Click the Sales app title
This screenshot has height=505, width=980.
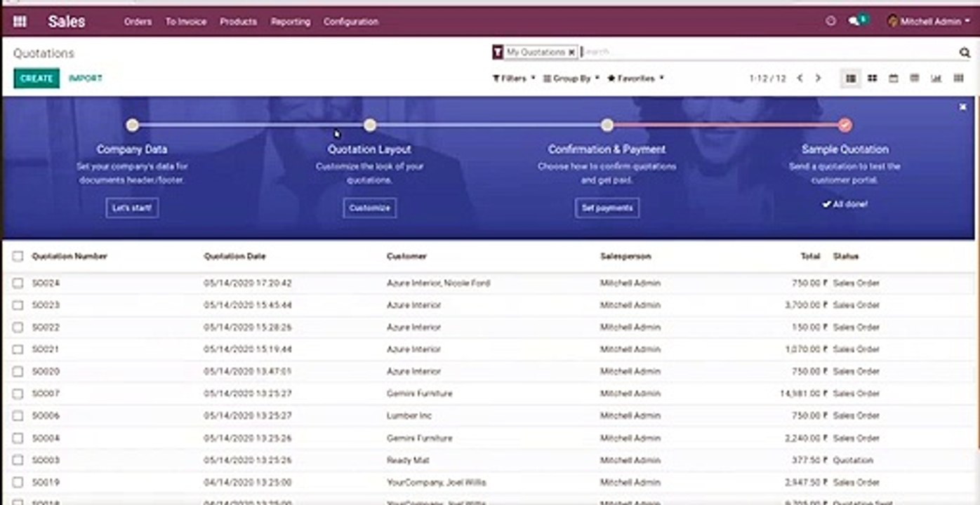coord(67,22)
